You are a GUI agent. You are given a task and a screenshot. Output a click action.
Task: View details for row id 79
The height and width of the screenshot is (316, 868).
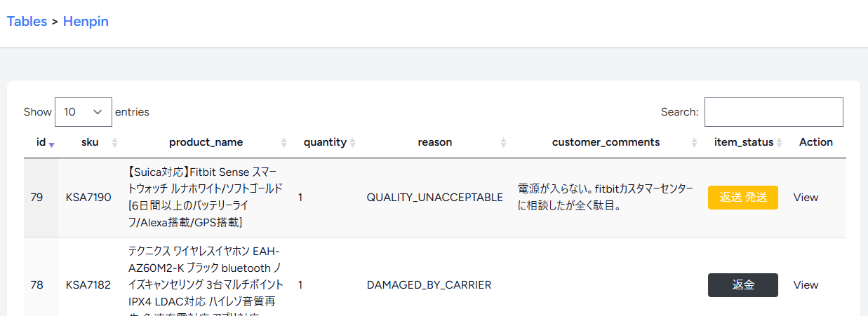click(806, 198)
